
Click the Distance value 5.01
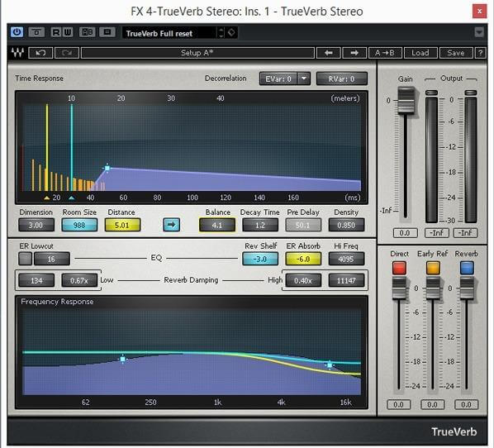pyautogui.click(x=122, y=225)
